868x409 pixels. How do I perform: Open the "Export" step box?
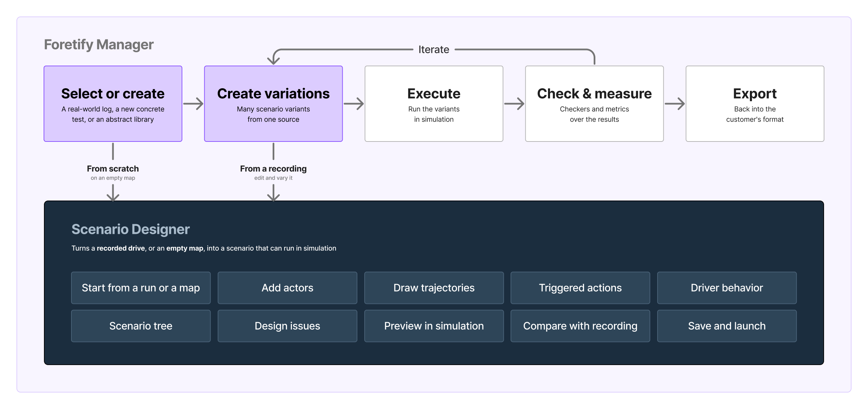pos(755,104)
